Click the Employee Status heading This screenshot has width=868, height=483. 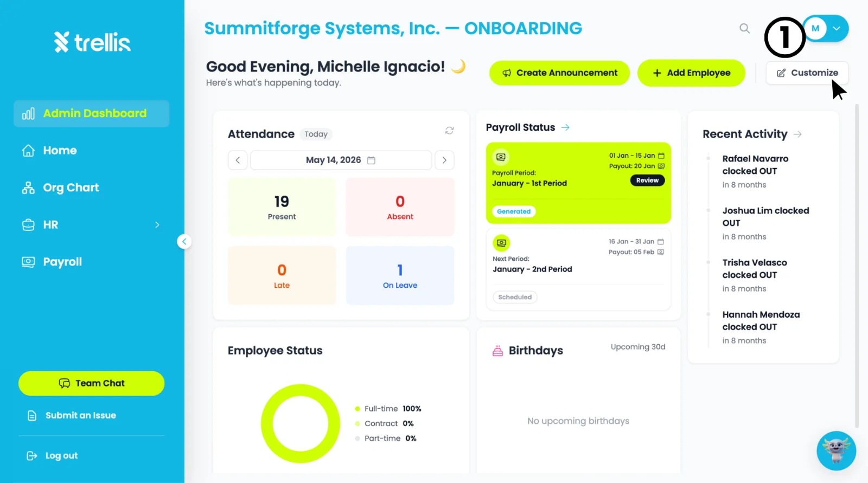pos(275,351)
